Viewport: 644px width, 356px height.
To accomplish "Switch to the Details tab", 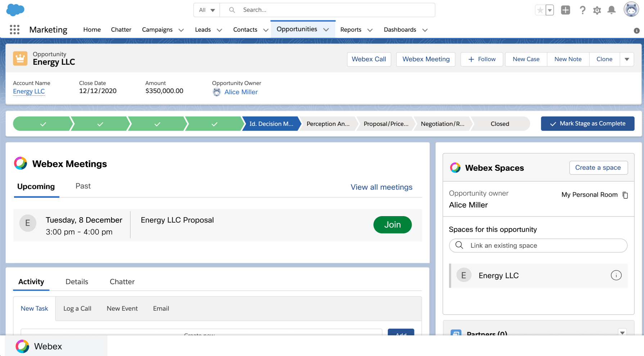I will 77,282.
